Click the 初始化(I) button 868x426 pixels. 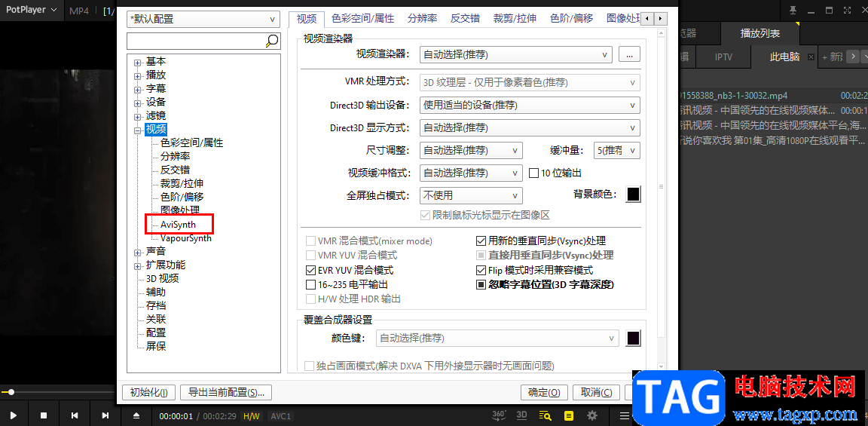coord(148,392)
